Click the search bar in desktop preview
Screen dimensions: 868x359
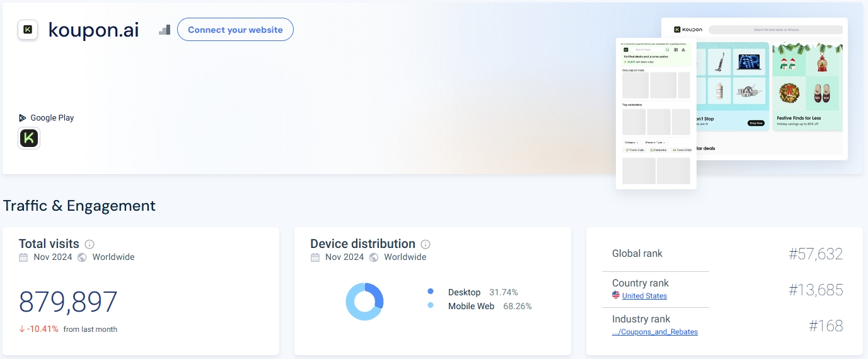click(x=775, y=30)
